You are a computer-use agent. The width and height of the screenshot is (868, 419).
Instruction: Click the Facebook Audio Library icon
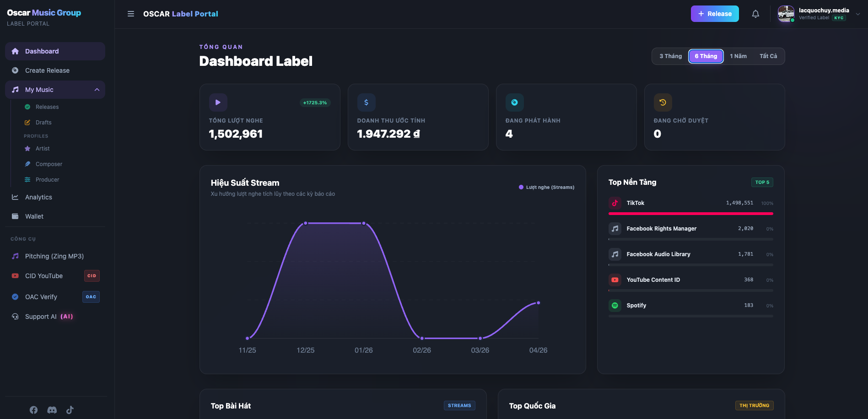pyautogui.click(x=615, y=254)
